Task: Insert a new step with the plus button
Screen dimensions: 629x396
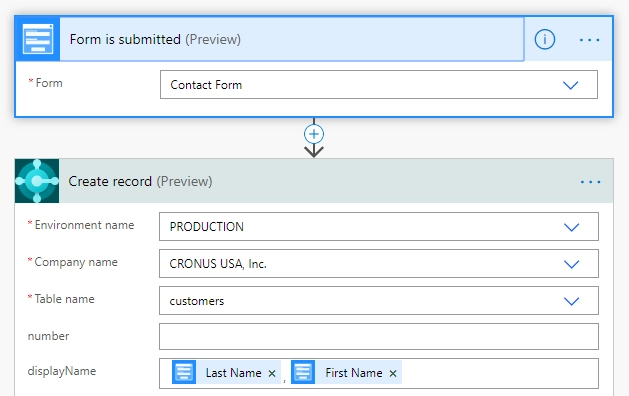Action: (x=314, y=134)
